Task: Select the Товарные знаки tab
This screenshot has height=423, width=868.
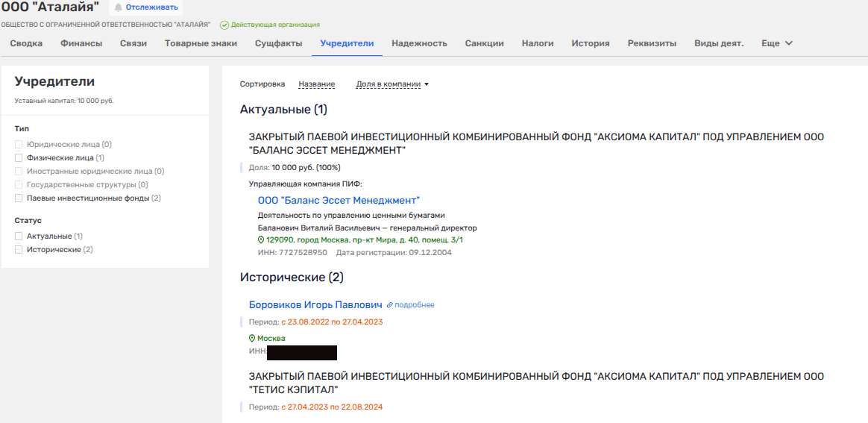Action: pos(201,43)
